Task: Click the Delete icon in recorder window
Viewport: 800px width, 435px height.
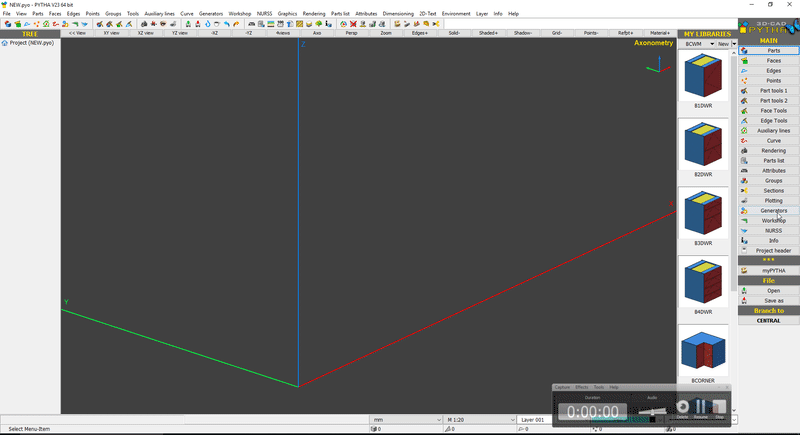Action: 682,407
